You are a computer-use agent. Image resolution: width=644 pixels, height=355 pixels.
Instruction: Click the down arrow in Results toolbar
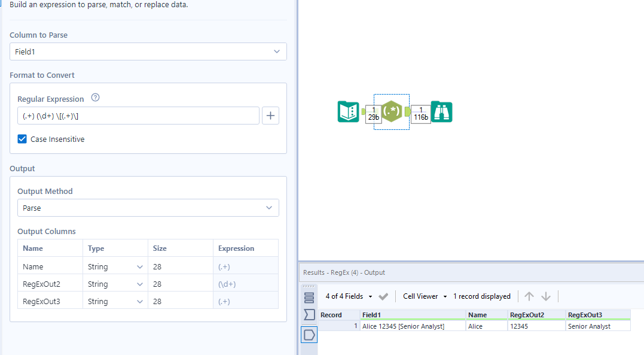click(545, 296)
